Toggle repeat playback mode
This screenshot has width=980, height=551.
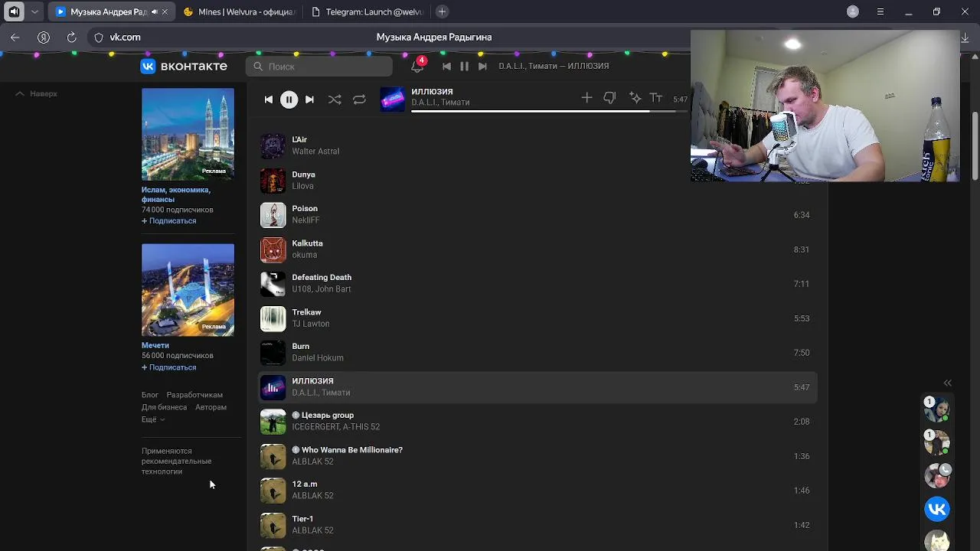click(359, 99)
